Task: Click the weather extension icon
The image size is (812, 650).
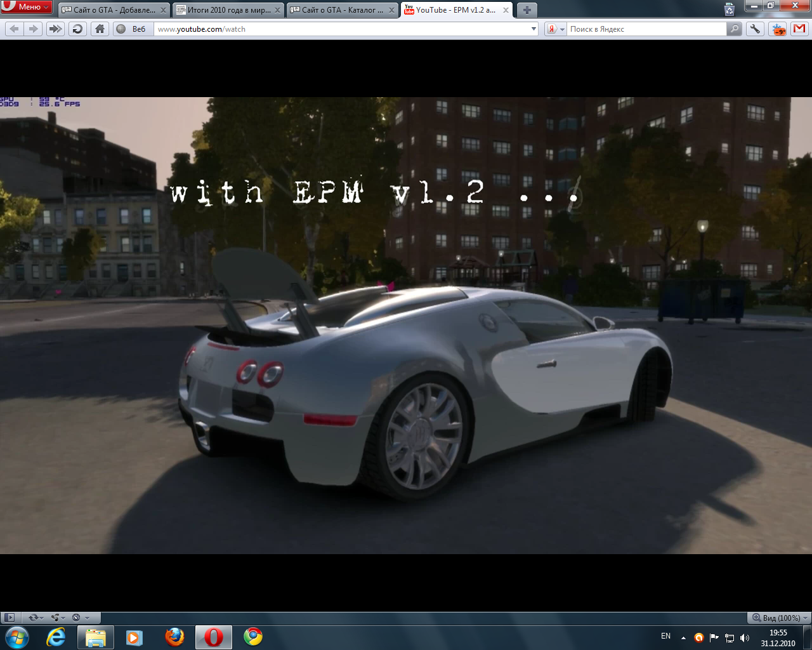Action: click(x=778, y=29)
